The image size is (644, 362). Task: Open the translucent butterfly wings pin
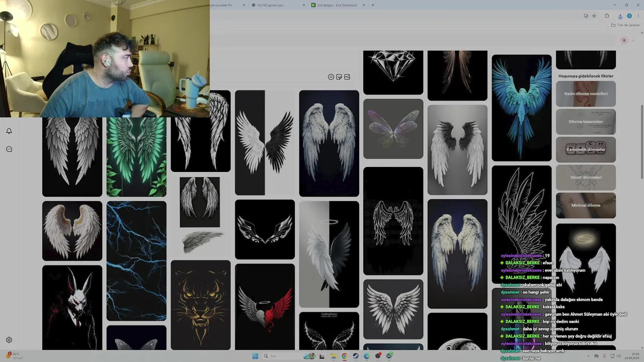[x=393, y=129]
